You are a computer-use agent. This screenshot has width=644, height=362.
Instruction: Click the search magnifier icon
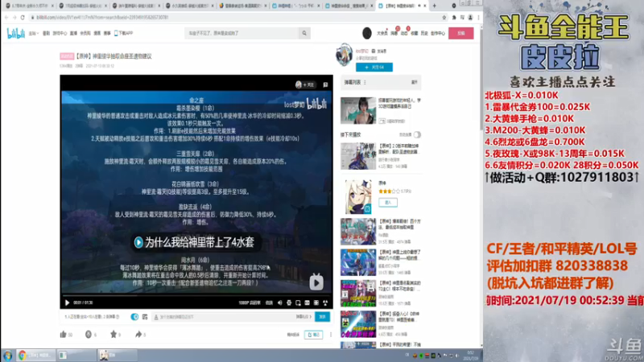pyautogui.click(x=304, y=33)
